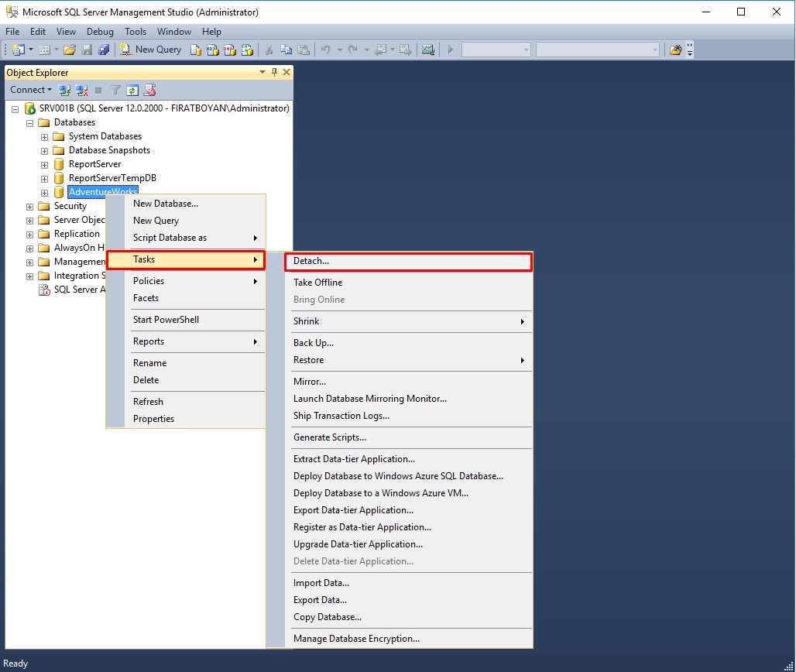Click the Analysis Services XMLA Query icon
The width and height of the screenshot is (796, 672).
(x=247, y=50)
